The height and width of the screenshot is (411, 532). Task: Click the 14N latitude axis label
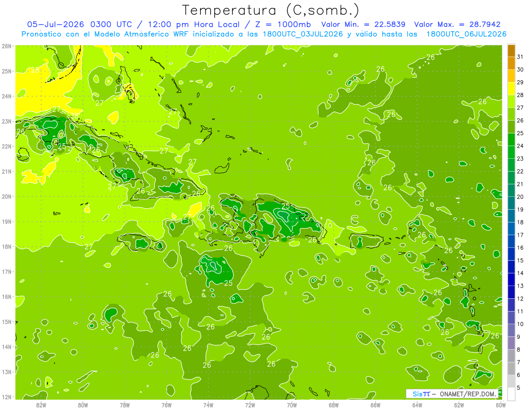pos(7,347)
